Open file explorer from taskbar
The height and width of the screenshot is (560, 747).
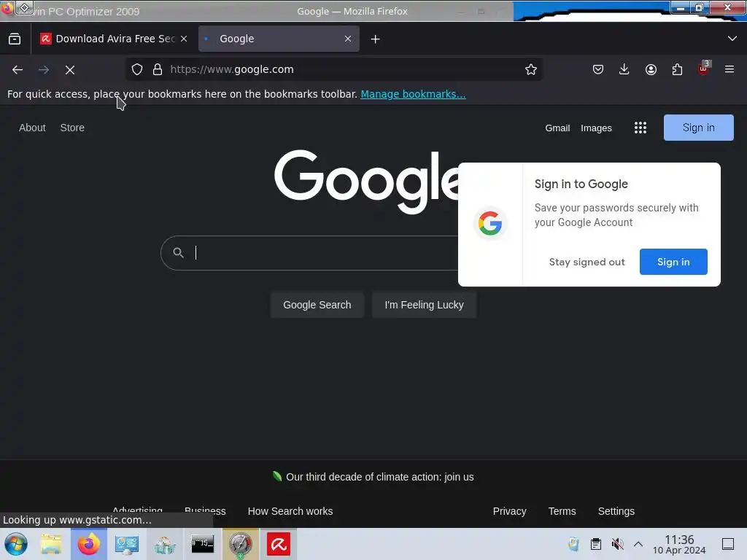click(x=51, y=544)
